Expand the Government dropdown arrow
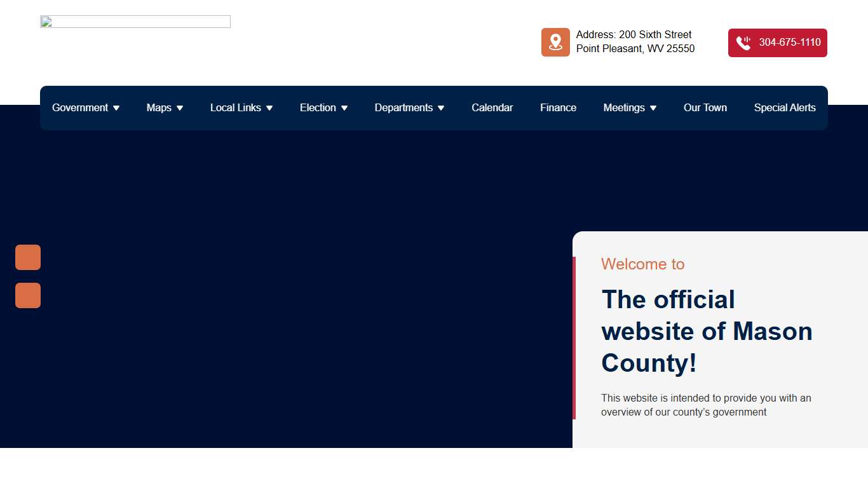 116,108
